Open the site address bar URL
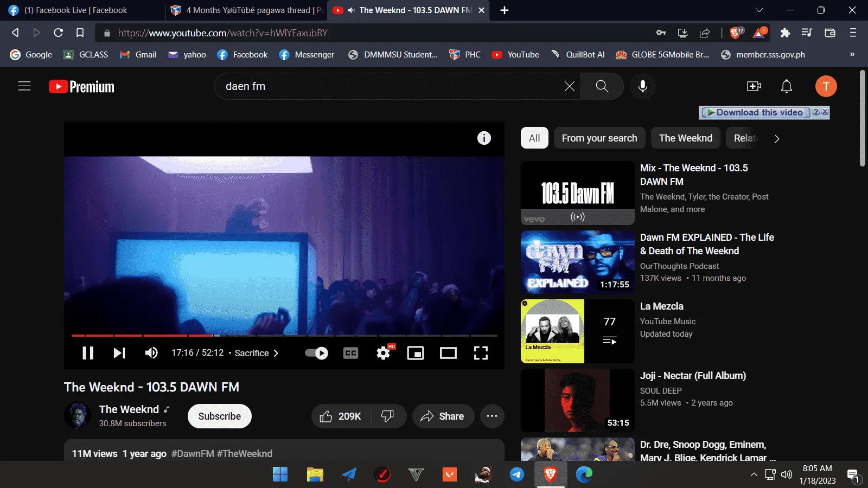Screen dimensions: 868x488 (x=222, y=33)
